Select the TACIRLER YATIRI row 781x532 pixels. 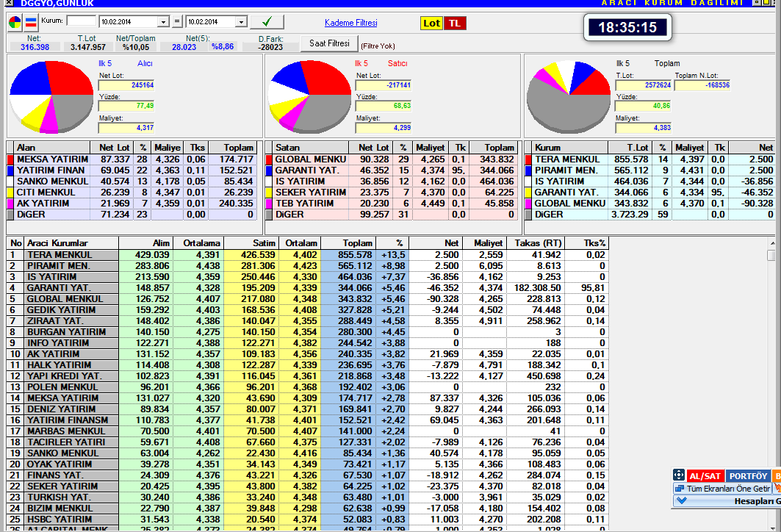click(x=307, y=442)
